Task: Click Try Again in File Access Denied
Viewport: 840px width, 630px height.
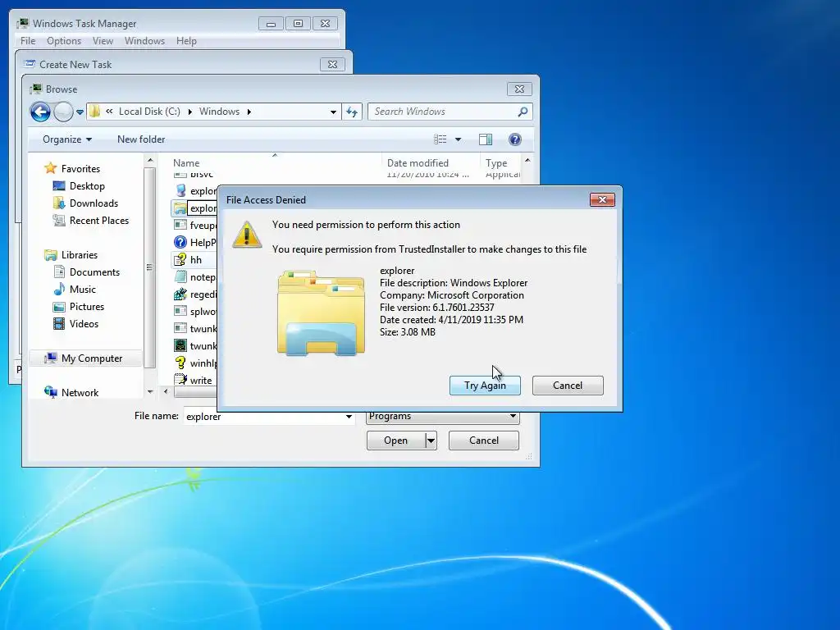Action: coord(485,386)
